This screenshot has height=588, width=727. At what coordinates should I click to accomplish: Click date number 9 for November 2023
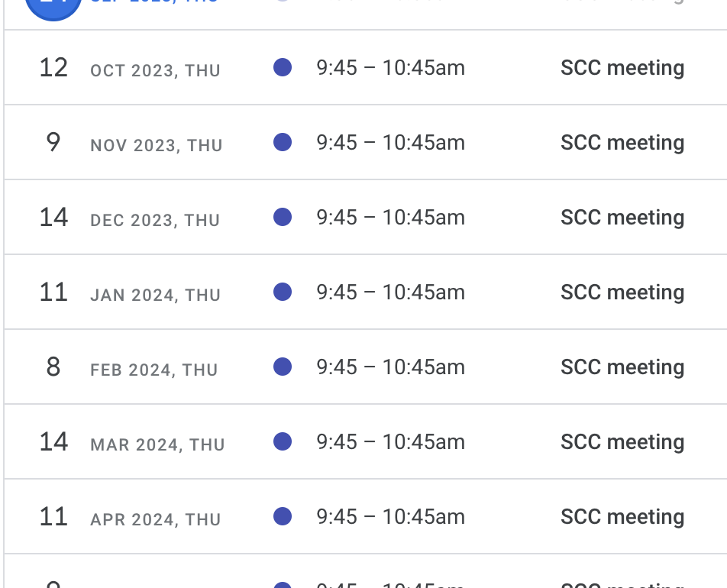(x=53, y=142)
